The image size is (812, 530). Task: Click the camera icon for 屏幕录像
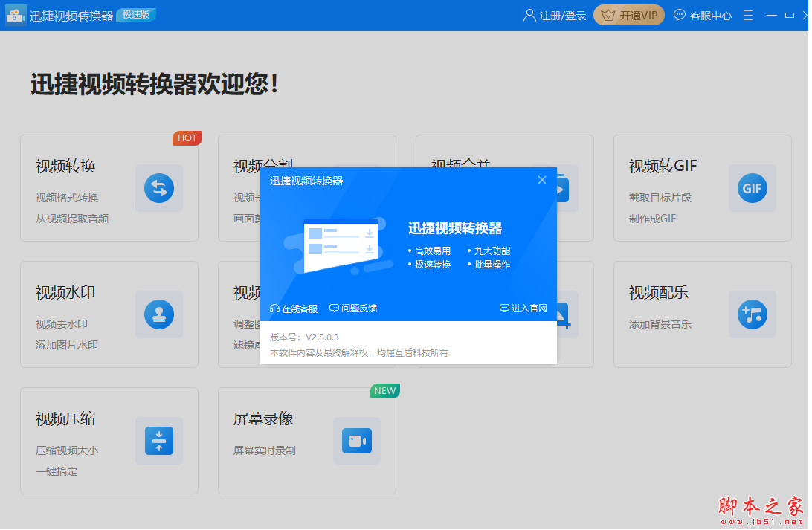pyautogui.click(x=356, y=441)
